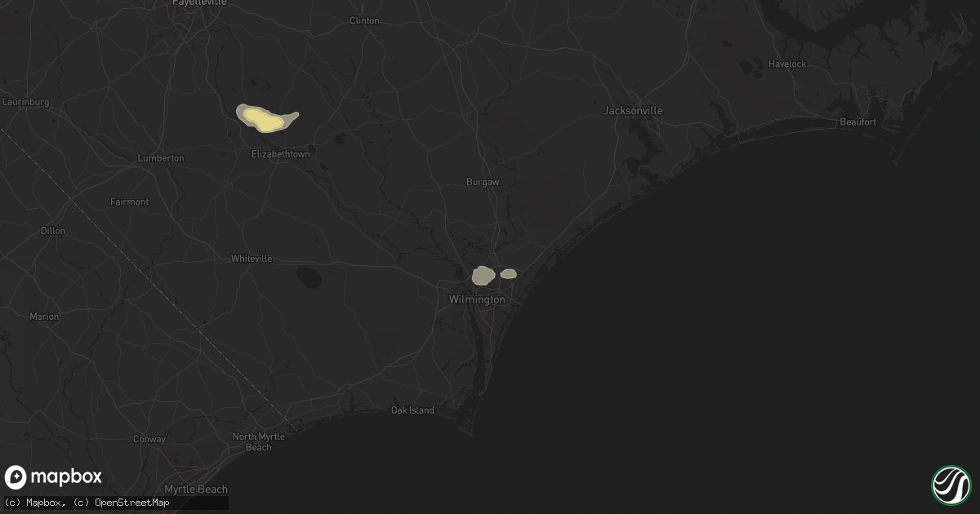The height and width of the screenshot is (514, 980).
Task: Click the Havelock label
Action: click(787, 64)
